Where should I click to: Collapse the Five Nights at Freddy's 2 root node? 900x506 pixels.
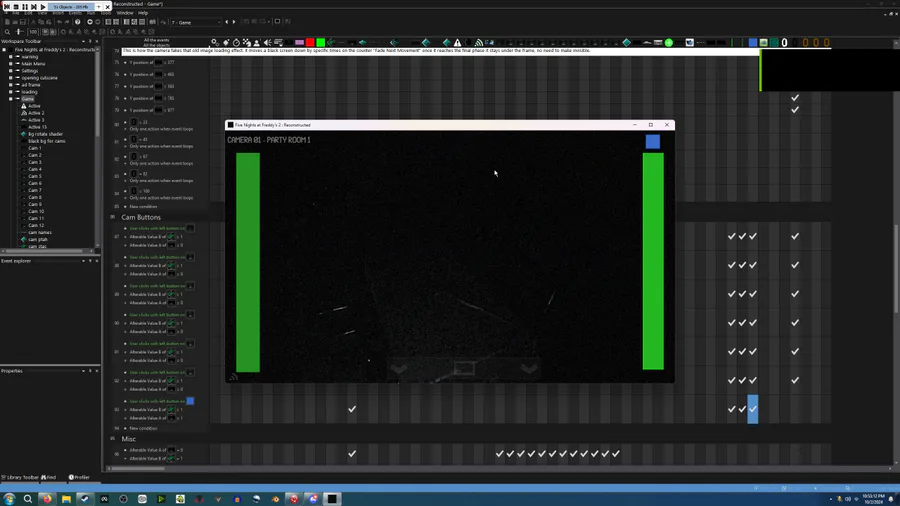tap(4, 50)
